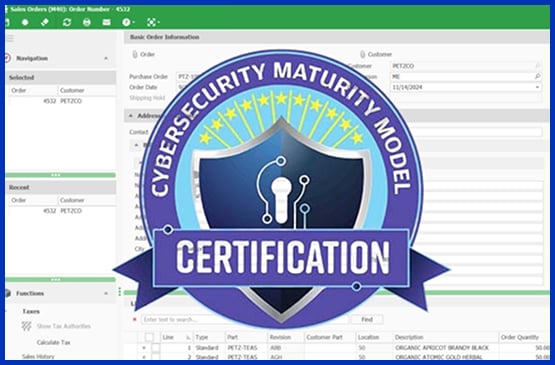Click the Find button

pyautogui.click(x=367, y=319)
